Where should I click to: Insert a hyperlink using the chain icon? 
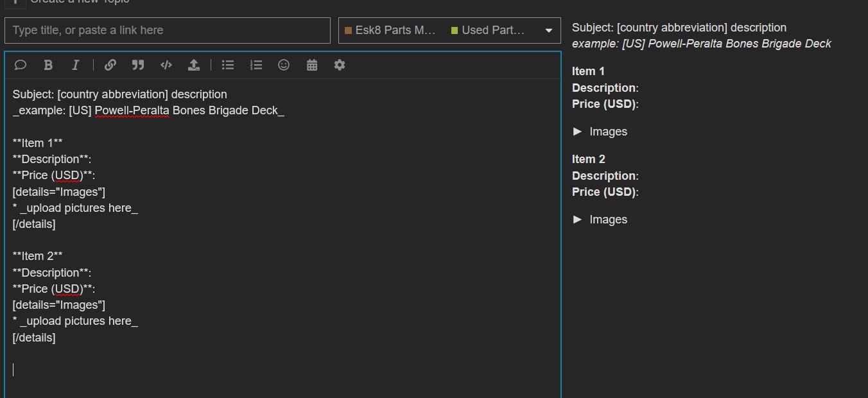tap(110, 65)
